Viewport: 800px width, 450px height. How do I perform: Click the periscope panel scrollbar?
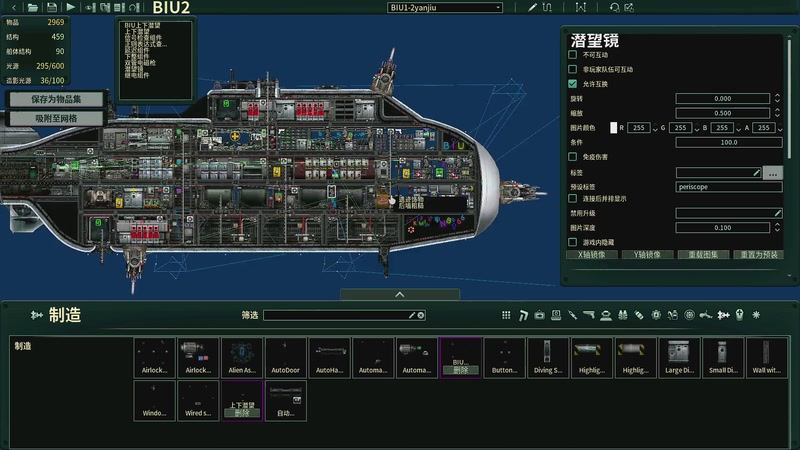pyautogui.click(x=790, y=99)
